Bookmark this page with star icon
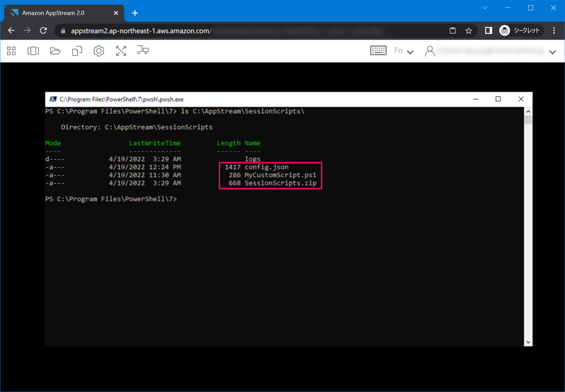This screenshot has height=392, width=565. [x=469, y=31]
